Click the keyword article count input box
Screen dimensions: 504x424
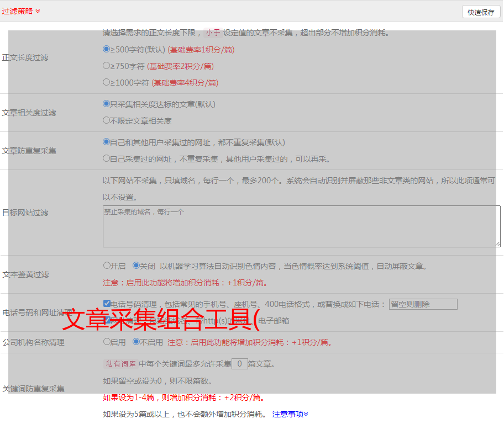239,364
